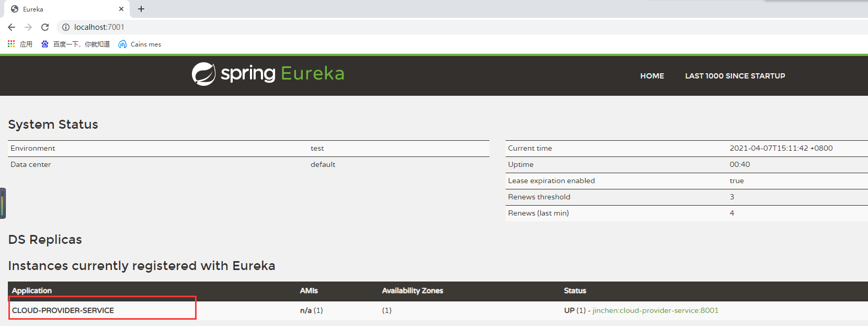The width and height of the screenshot is (868, 326).
Task: Click the Uptime label
Action: (x=521, y=164)
